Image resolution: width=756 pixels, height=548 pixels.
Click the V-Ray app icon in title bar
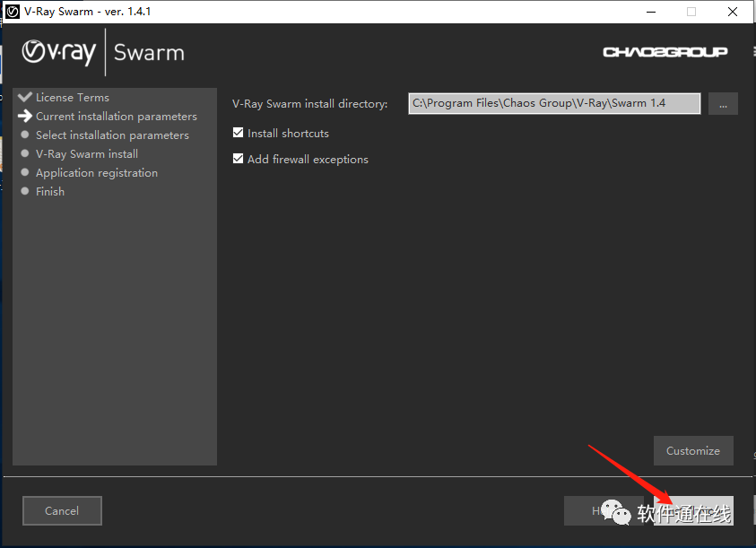click(x=12, y=12)
